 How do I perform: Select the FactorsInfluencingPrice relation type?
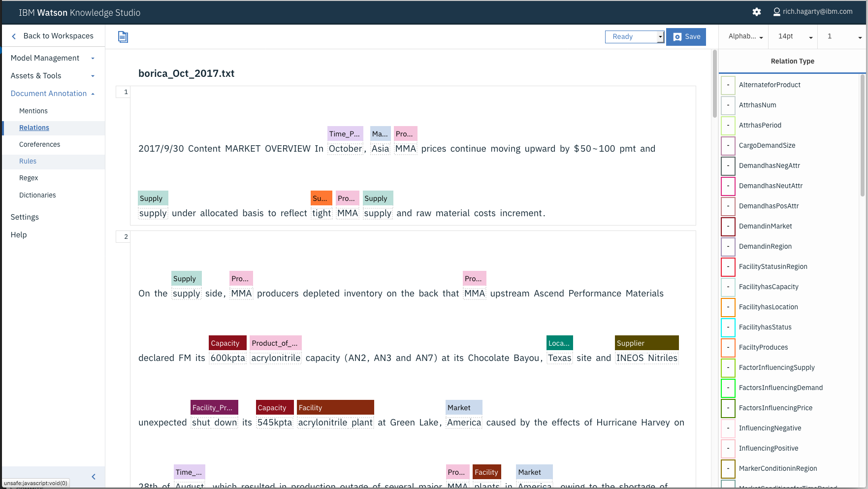click(x=775, y=408)
